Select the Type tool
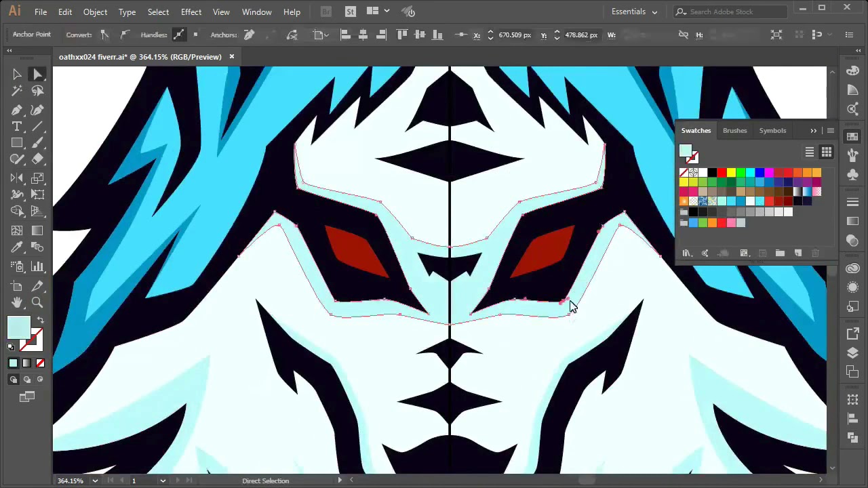Image resolution: width=868 pixels, height=488 pixels. [x=17, y=127]
